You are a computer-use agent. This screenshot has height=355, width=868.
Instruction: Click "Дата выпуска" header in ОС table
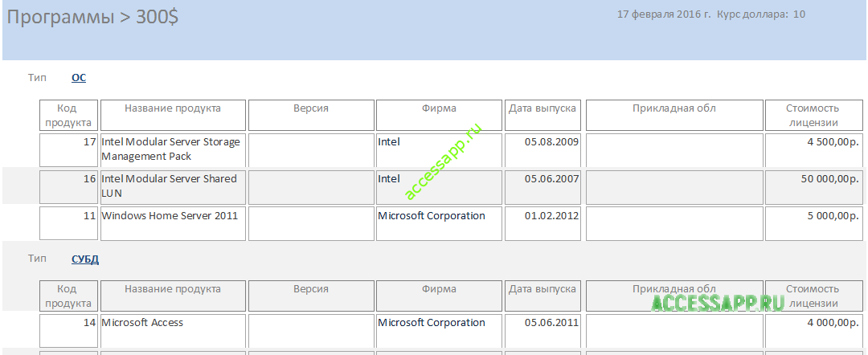(542, 116)
